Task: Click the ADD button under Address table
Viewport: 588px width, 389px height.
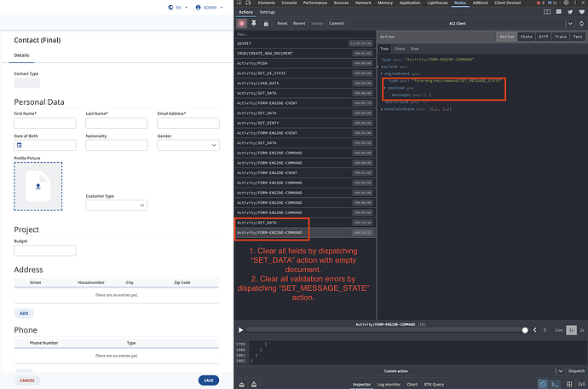Action: [x=24, y=313]
